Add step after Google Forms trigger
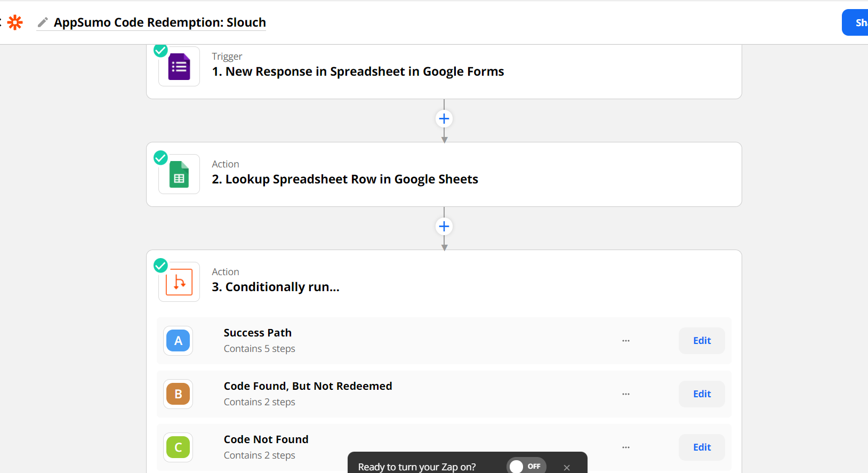The image size is (868, 473). 444,118
